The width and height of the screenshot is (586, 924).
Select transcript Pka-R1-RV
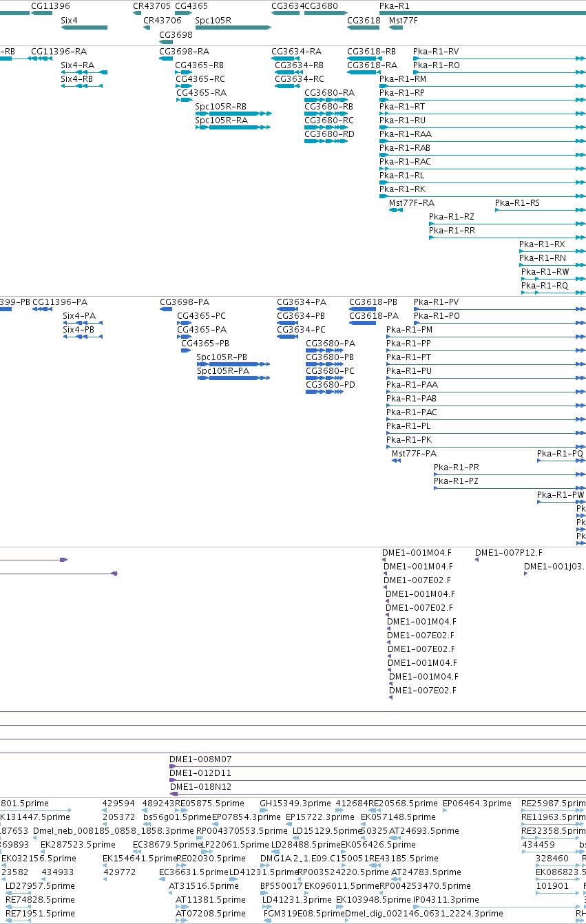tap(436, 52)
